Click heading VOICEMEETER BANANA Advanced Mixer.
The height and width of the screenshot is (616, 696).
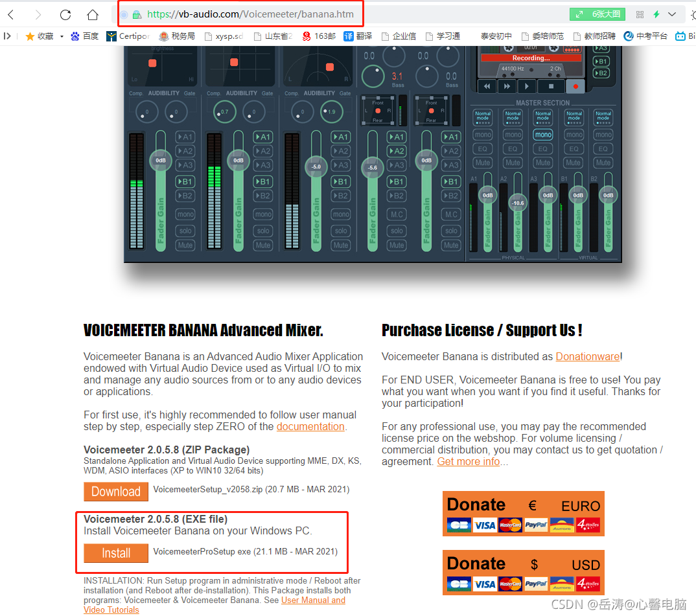point(203,330)
